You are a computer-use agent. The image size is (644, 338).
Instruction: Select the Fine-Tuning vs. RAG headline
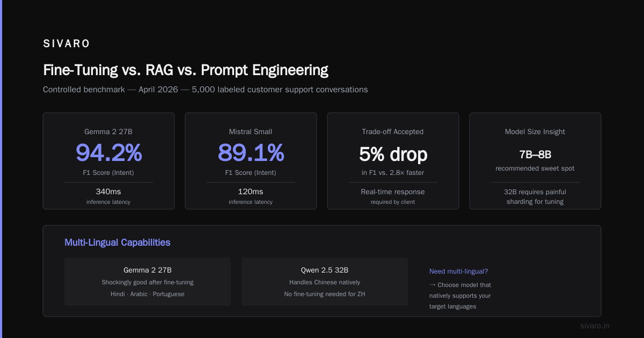click(x=186, y=70)
